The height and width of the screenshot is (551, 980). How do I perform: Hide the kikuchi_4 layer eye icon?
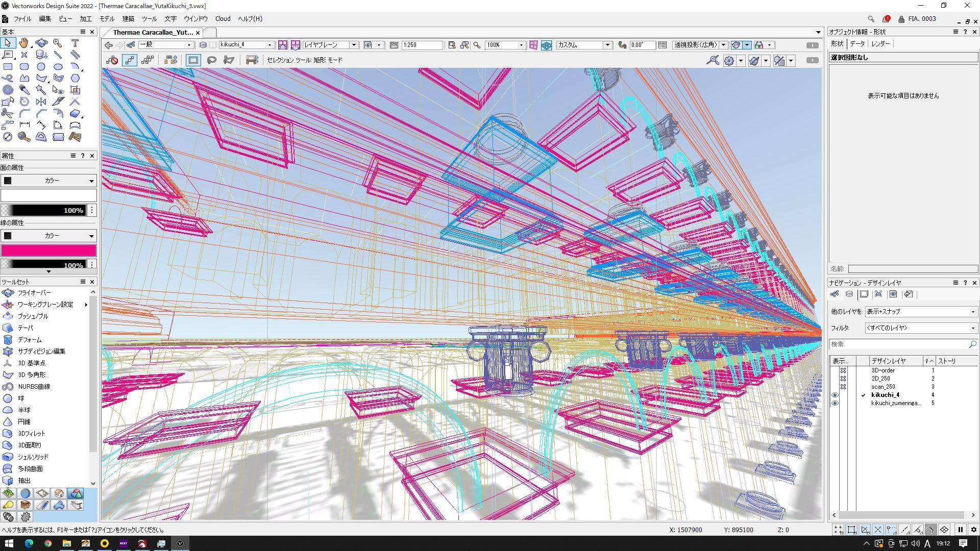(x=835, y=395)
